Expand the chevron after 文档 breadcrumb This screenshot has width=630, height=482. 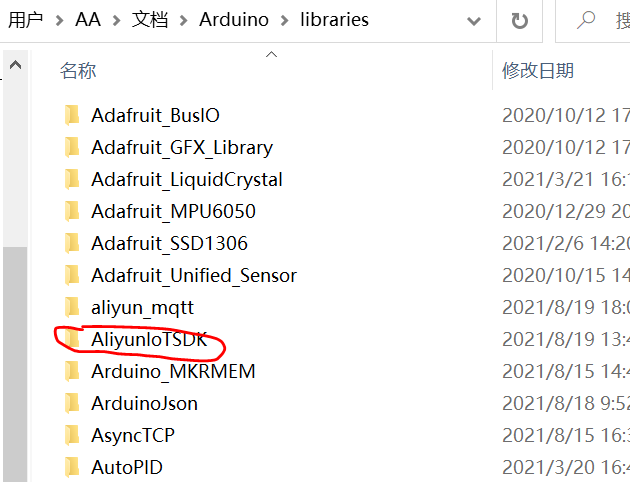pyautogui.click(x=184, y=20)
